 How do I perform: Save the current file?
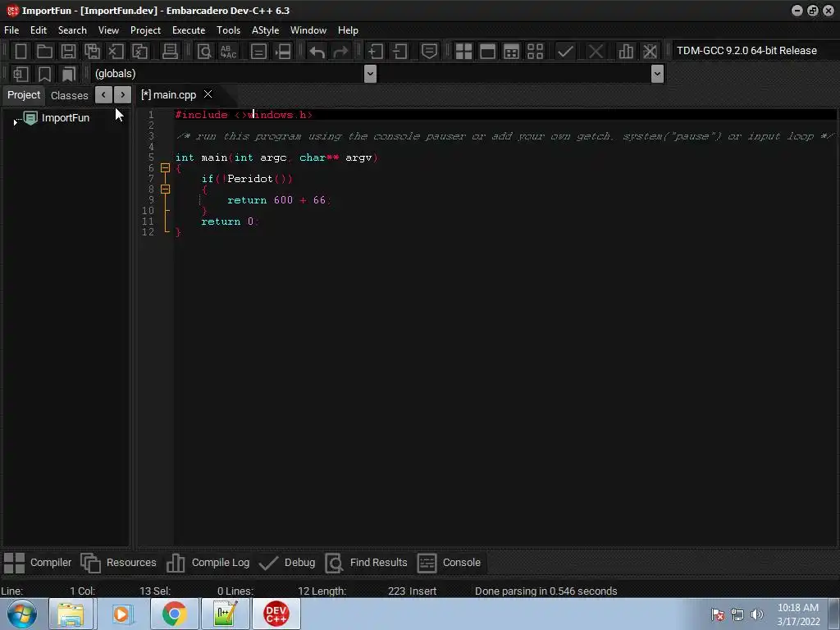68,52
